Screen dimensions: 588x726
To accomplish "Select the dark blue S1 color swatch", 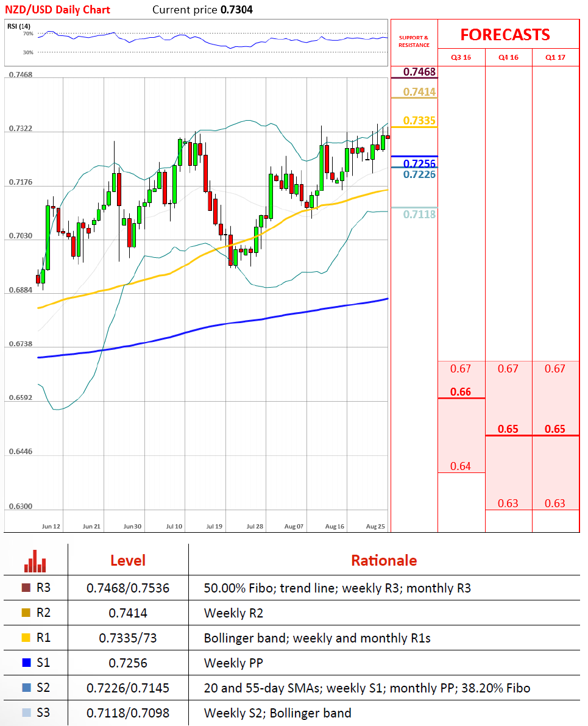I will pyautogui.click(x=26, y=663).
